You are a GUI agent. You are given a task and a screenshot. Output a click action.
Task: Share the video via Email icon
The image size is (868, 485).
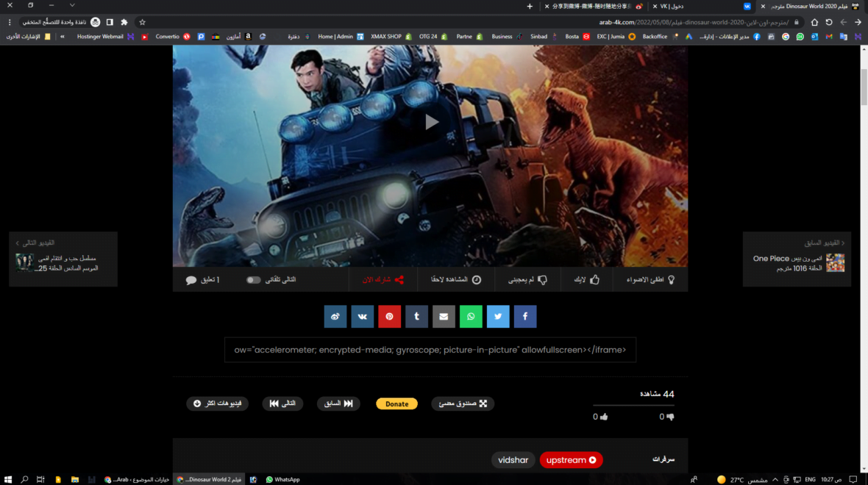(444, 316)
